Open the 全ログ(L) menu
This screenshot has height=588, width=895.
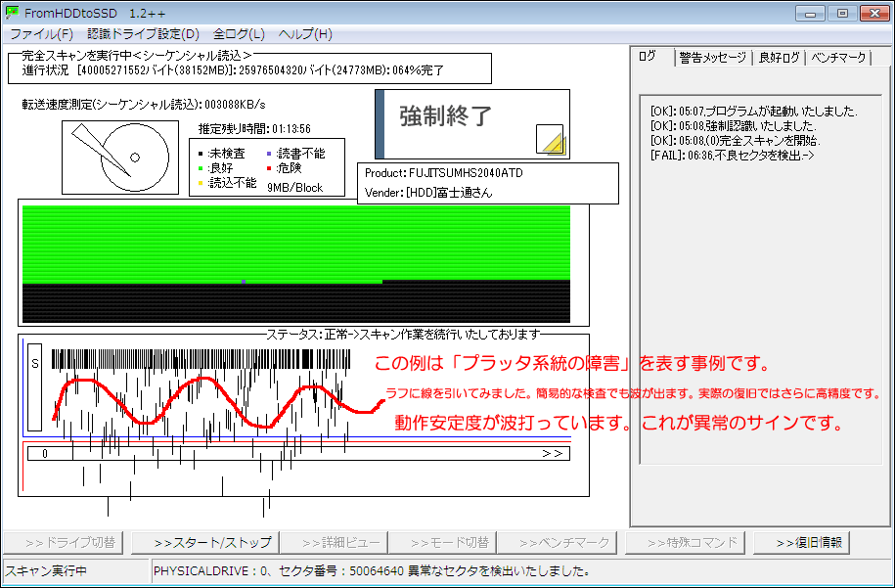(x=239, y=34)
